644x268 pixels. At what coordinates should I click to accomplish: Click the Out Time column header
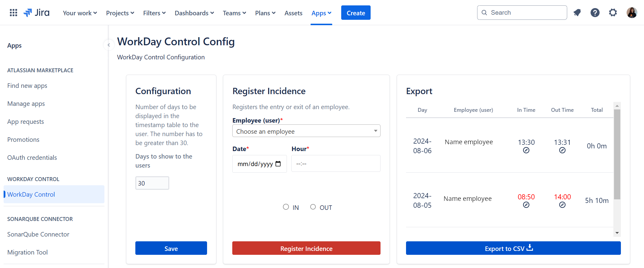[x=562, y=110]
